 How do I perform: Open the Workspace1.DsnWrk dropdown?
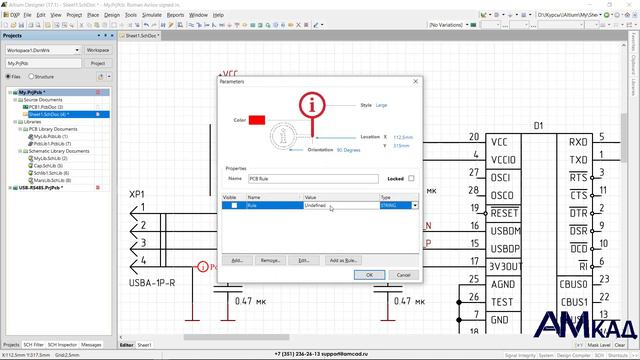coord(77,50)
